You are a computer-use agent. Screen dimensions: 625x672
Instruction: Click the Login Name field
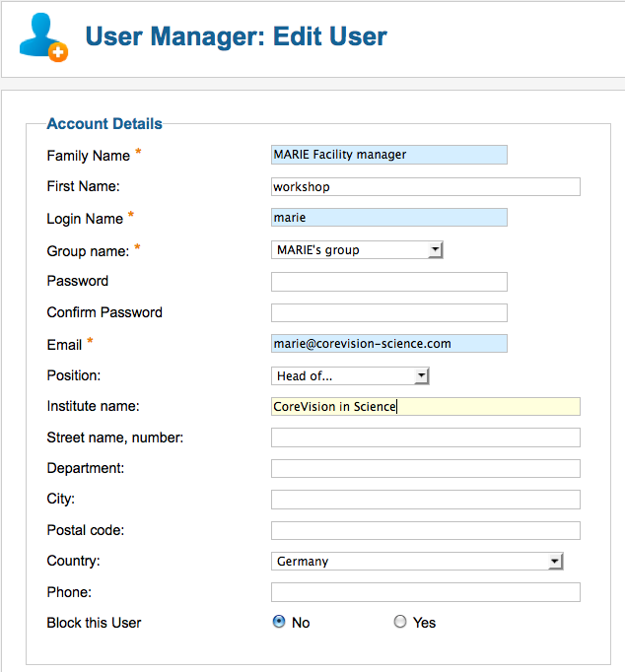pos(389,218)
